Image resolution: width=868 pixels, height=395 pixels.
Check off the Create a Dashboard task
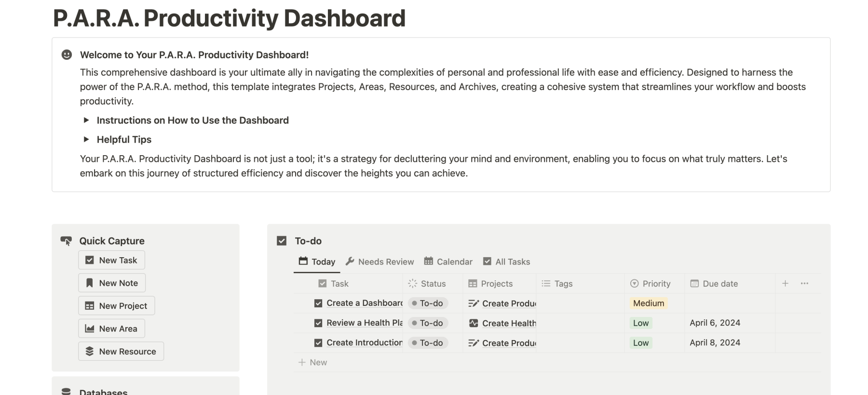click(318, 303)
